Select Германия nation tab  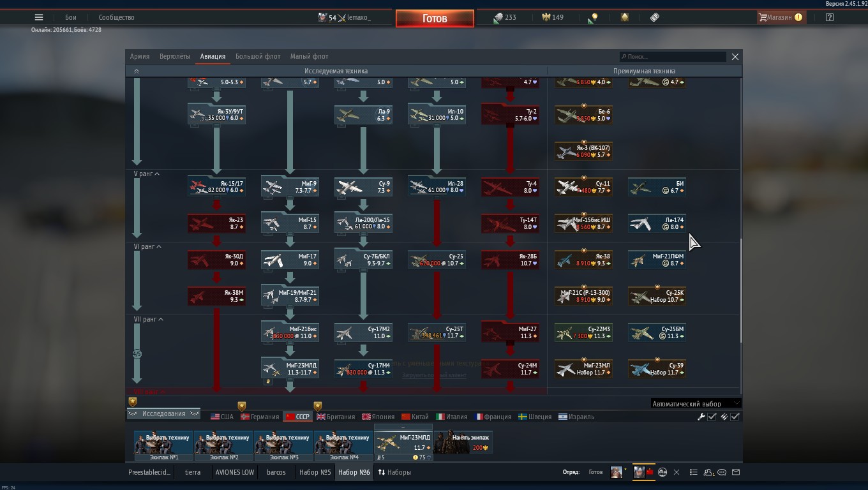[x=260, y=417]
